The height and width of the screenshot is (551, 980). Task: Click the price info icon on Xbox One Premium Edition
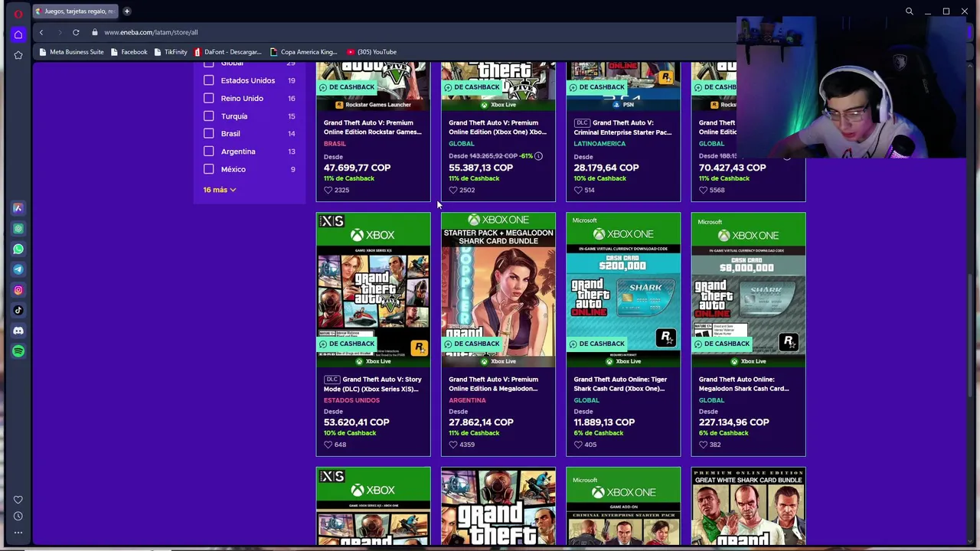(538, 156)
